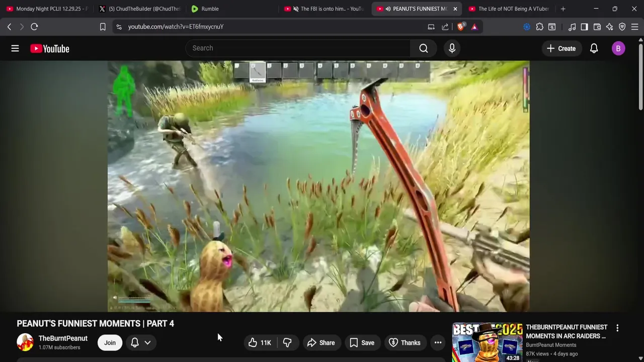Viewport: 644px width, 362px height.
Task: Open Brave Shields lion icon
Action: pyautogui.click(x=460, y=27)
